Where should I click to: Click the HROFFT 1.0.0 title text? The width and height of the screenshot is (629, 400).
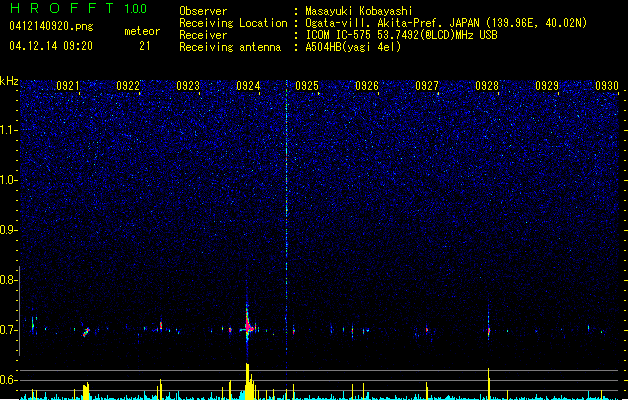click(x=78, y=8)
